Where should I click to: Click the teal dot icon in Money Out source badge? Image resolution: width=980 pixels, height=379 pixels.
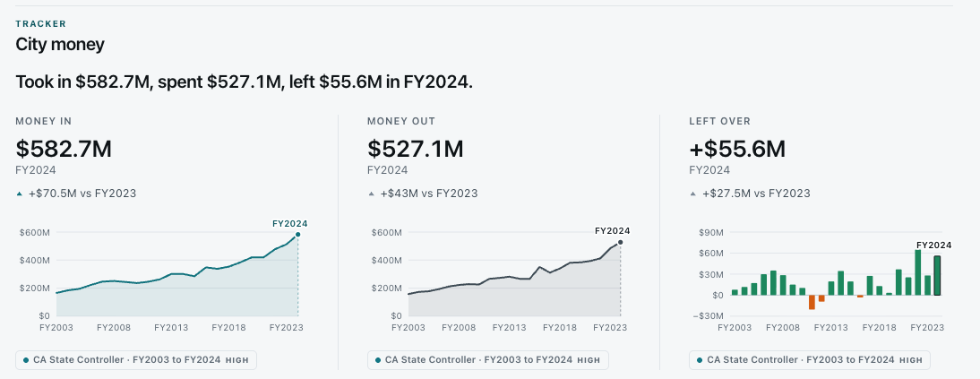click(377, 360)
